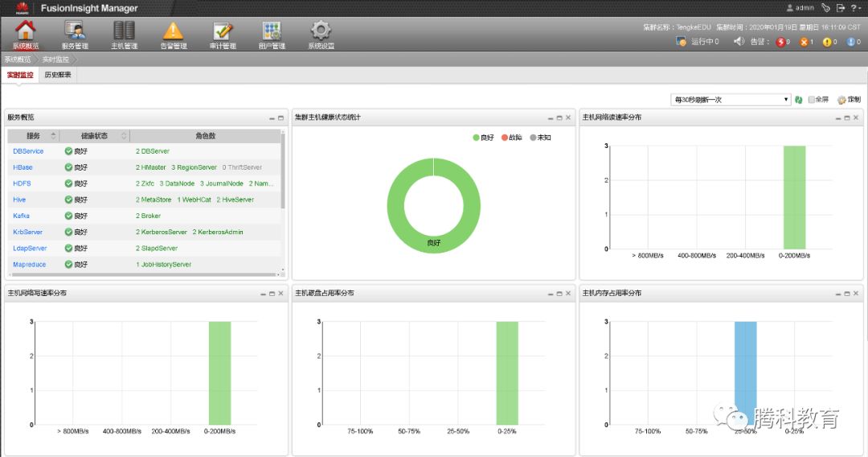The image size is (868, 457).
Task: Click the 定制 customize icon
Action: [841, 100]
